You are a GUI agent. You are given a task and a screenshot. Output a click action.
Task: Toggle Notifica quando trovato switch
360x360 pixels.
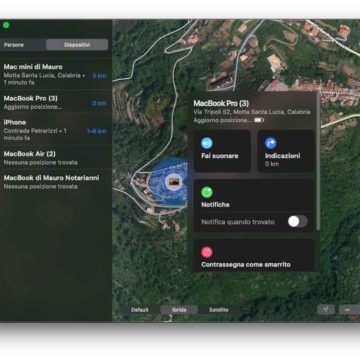coord(298,221)
